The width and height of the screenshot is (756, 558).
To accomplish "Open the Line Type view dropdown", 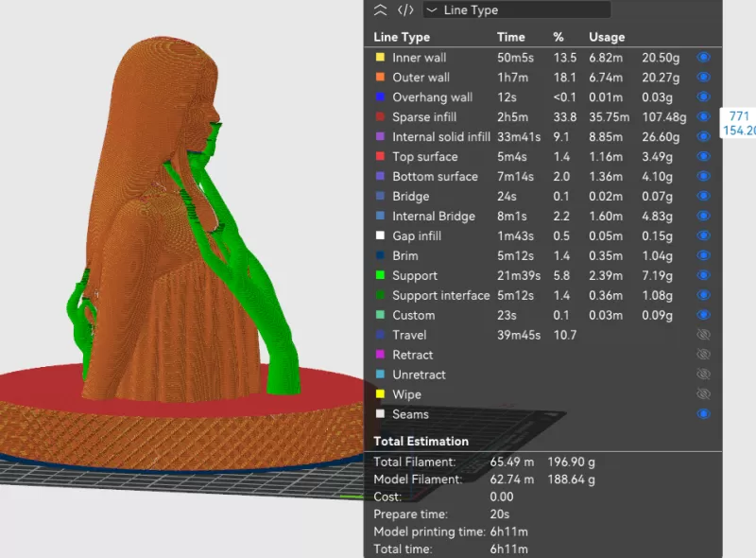I will pos(517,9).
